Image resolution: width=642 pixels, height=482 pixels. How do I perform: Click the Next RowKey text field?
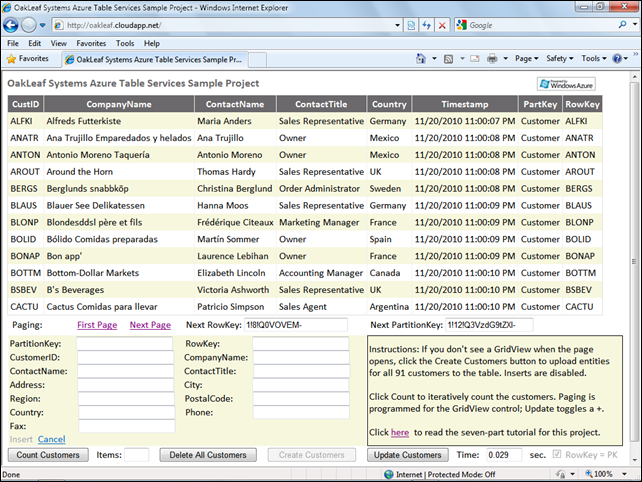(296, 325)
